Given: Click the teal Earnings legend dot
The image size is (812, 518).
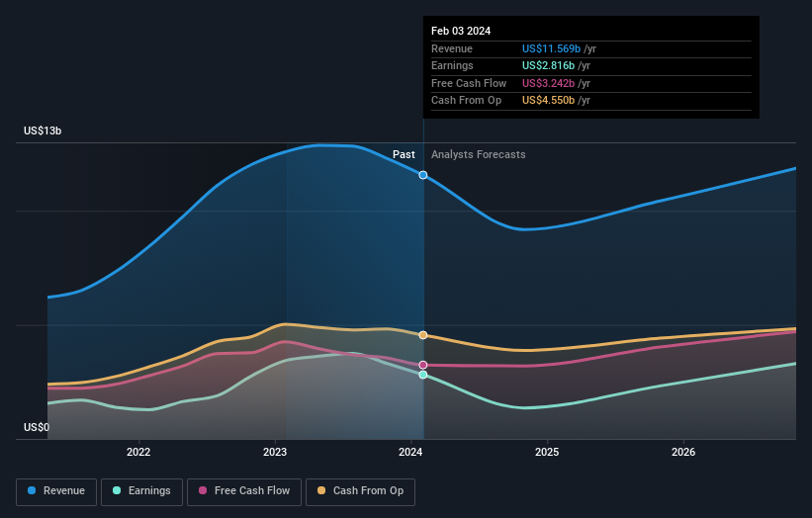Looking at the screenshot, I should click(117, 490).
